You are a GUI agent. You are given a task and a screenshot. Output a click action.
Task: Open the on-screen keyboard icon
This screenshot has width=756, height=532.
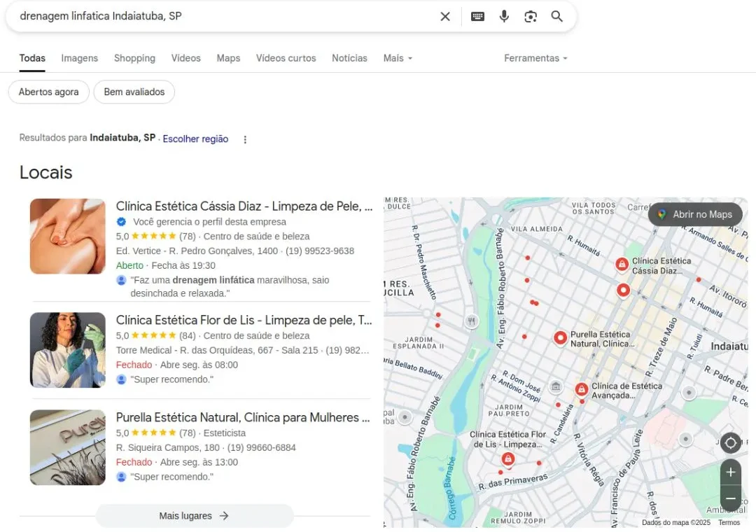tap(477, 16)
